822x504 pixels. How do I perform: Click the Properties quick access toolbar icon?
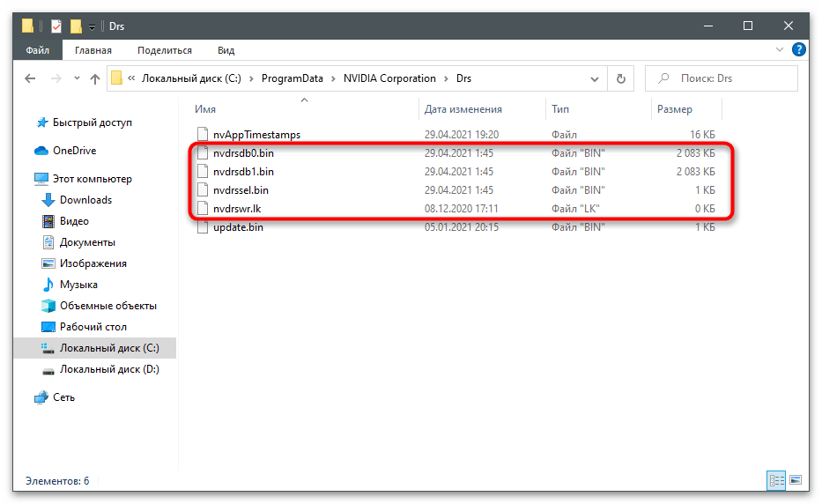[x=57, y=26]
